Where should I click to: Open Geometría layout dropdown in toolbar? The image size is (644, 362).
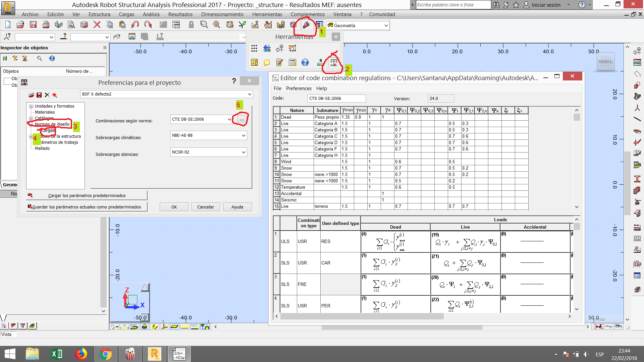(386, 25)
